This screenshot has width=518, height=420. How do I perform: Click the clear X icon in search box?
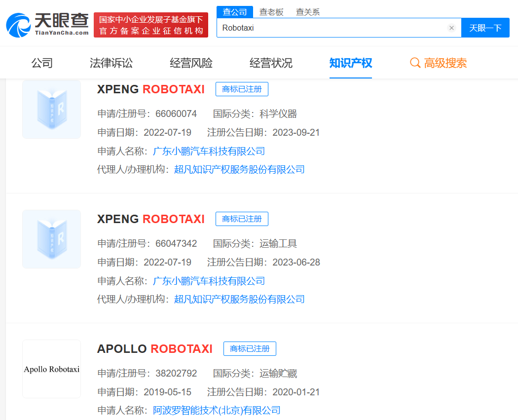[451, 28]
